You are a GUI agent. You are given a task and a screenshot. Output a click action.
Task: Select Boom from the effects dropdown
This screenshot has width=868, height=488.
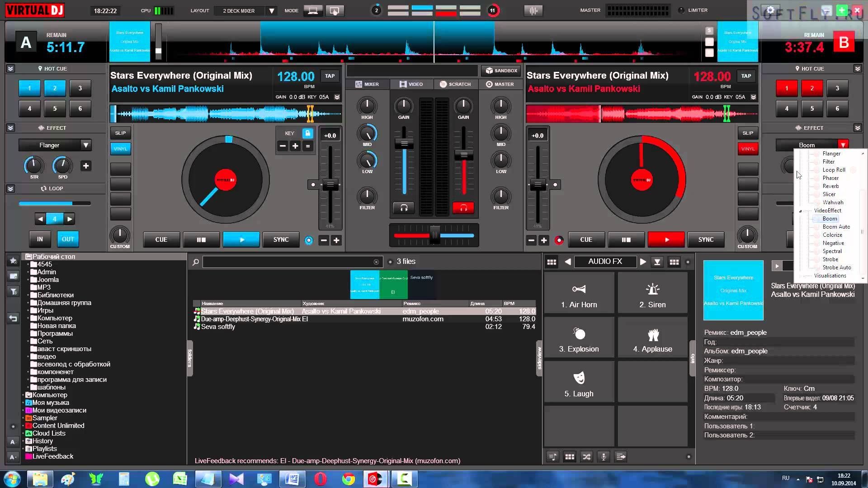click(829, 219)
